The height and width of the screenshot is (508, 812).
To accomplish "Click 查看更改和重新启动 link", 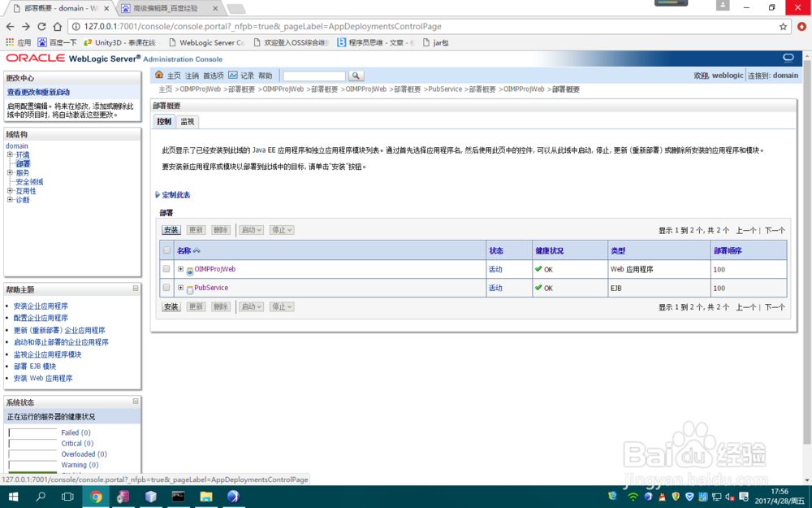I will pyautogui.click(x=38, y=92).
